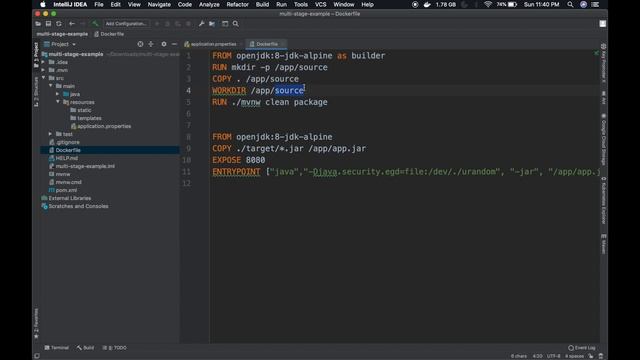Click the white square icon at toolbar right
Screen dimensions: 640x360
tap(603, 24)
